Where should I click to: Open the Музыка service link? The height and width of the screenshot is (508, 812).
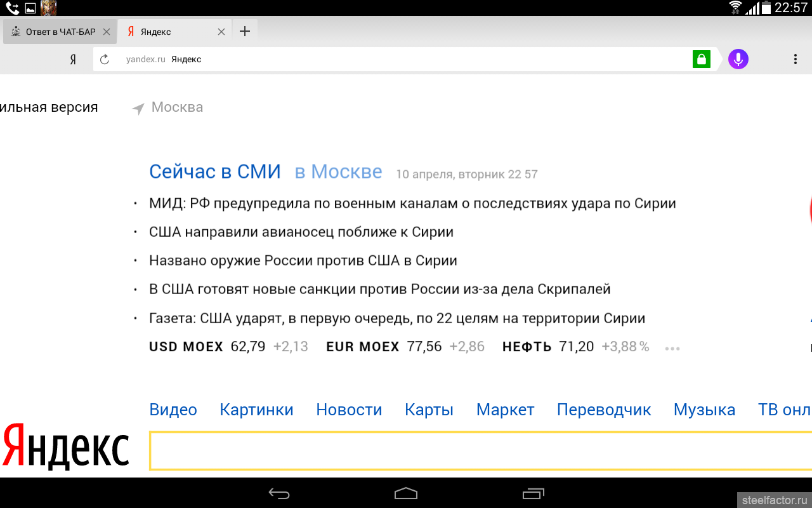704,410
